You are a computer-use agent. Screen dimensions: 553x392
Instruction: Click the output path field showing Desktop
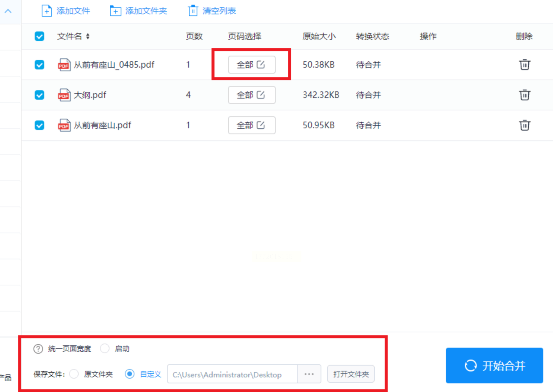point(232,375)
